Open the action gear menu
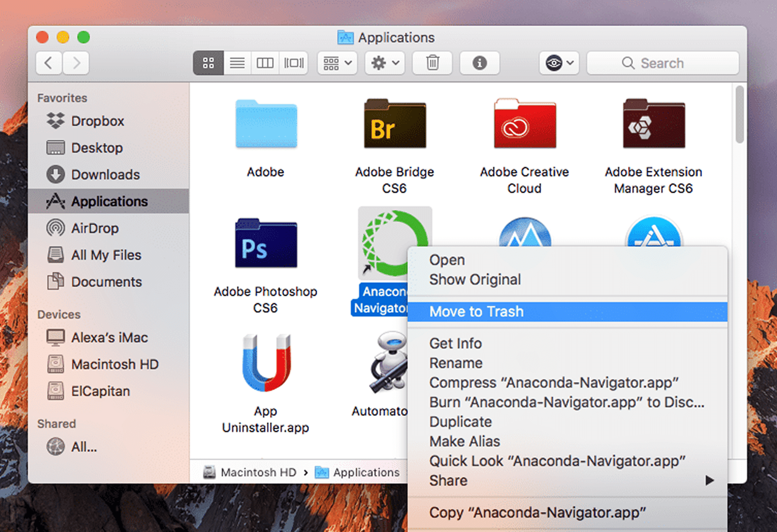The image size is (777, 532). pyautogui.click(x=384, y=63)
